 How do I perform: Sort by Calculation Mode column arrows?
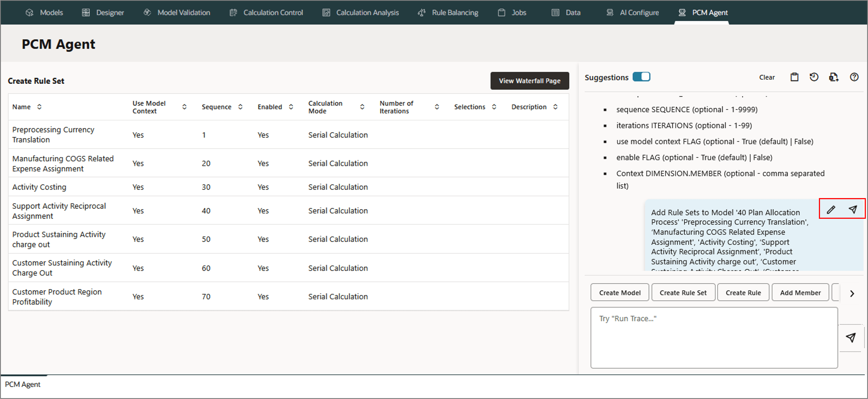[362, 107]
